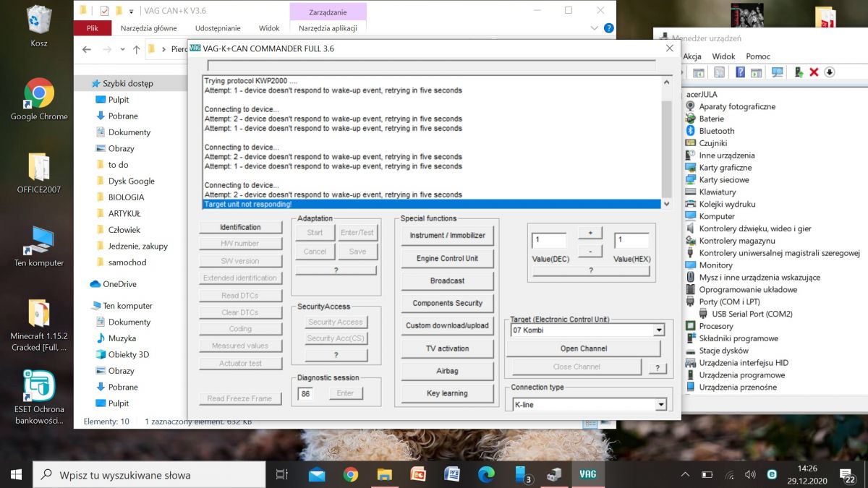The width and height of the screenshot is (868, 488).
Task: Select Aparaty fotograficzne device category
Action: point(737,106)
